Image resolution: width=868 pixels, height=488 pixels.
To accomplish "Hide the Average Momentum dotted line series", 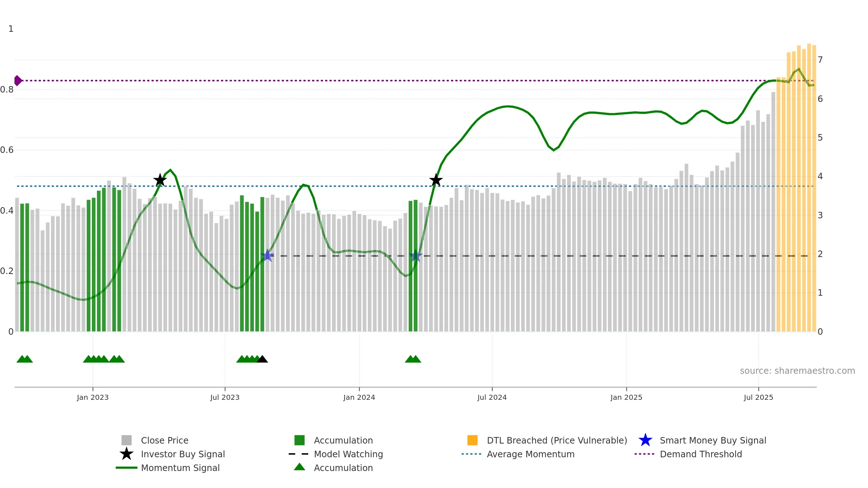I will coord(530,454).
